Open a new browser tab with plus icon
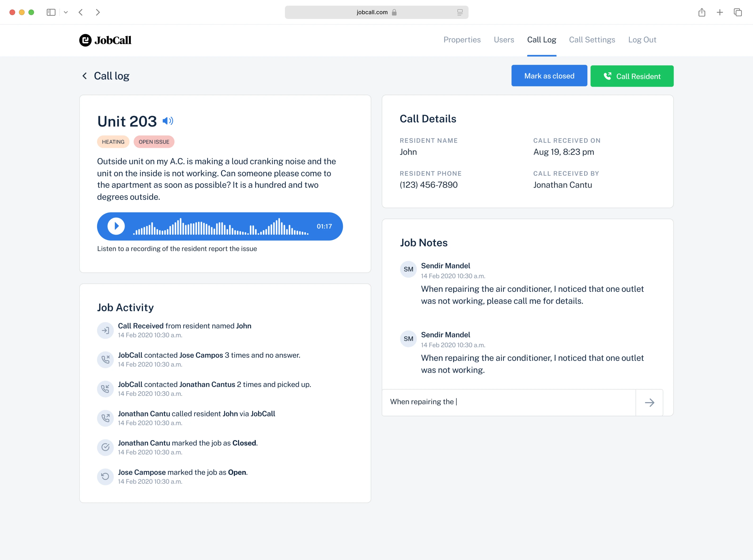This screenshot has width=753, height=560. [720, 13]
